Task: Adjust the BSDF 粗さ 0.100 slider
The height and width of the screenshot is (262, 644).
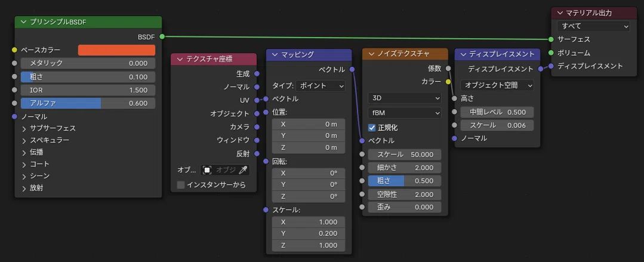Action: pos(88,77)
